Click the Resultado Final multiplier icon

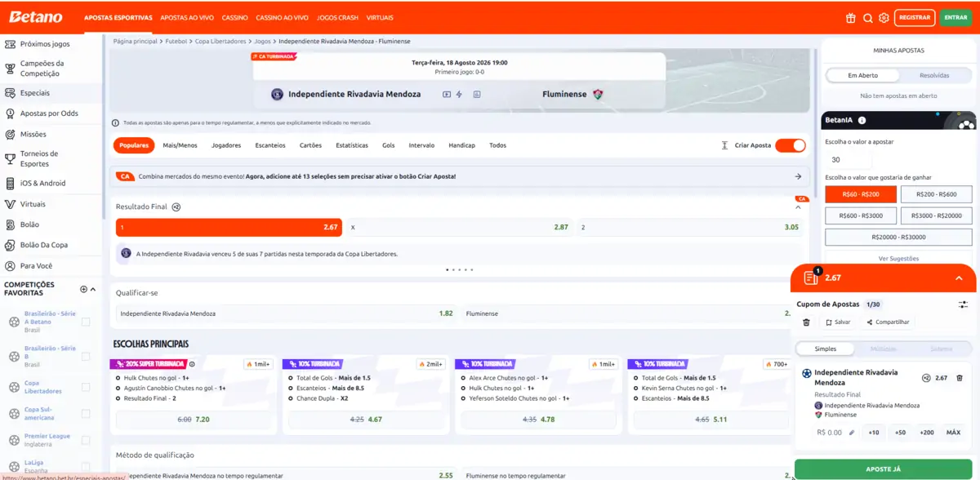pos(176,207)
